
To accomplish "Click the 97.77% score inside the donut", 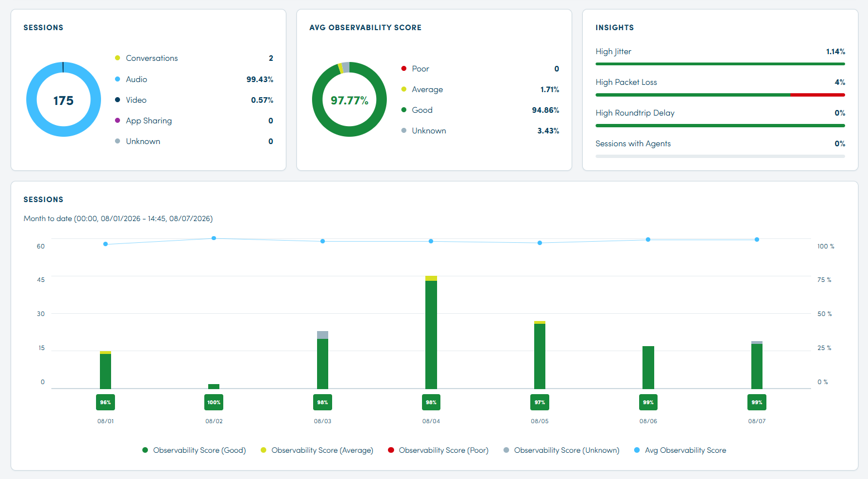I will point(349,100).
